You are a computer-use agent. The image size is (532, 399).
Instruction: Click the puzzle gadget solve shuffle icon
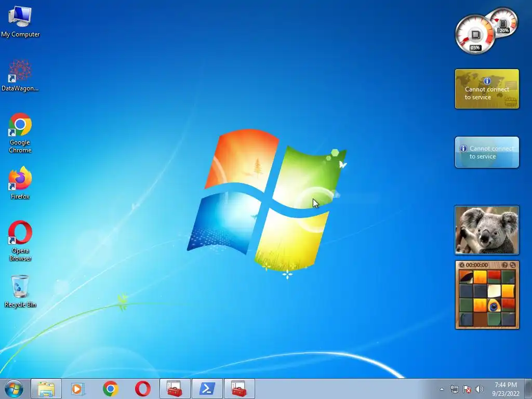coord(513,265)
